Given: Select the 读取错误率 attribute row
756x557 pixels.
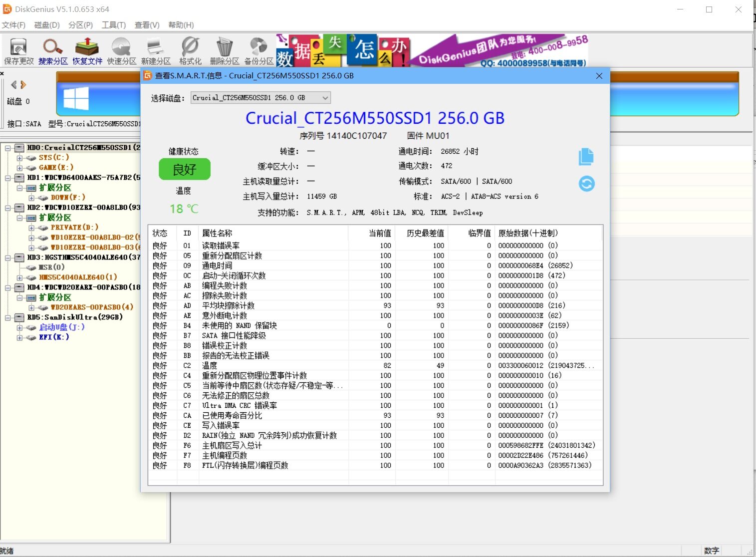Looking at the screenshot, I should tap(375, 246).
